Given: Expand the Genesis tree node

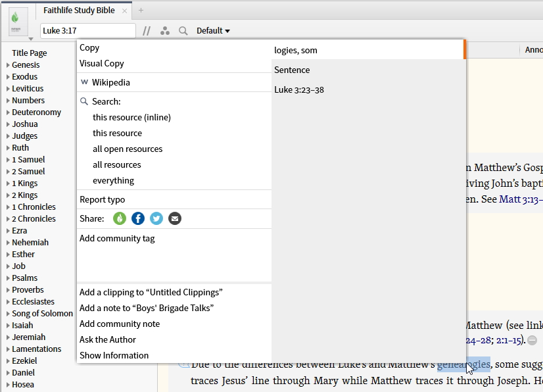Looking at the screenshot, I should [8, 65].
